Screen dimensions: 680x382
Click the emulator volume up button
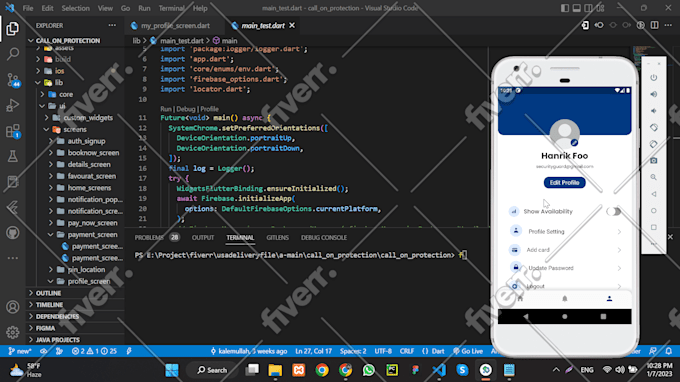click(654, 94)
